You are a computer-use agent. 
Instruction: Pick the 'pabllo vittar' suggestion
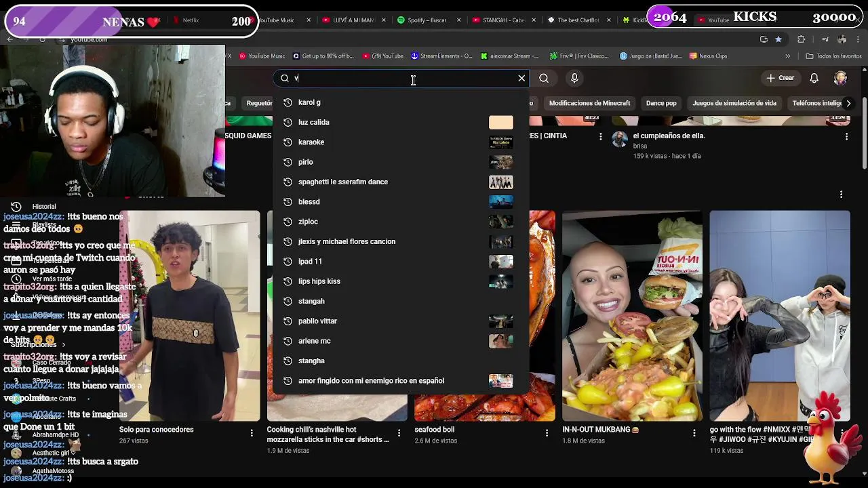(x=401, y=321)
